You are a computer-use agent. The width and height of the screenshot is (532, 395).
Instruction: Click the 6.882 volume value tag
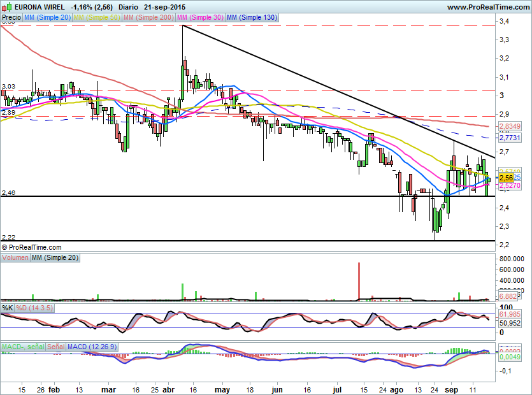click(x=508, y=296)
